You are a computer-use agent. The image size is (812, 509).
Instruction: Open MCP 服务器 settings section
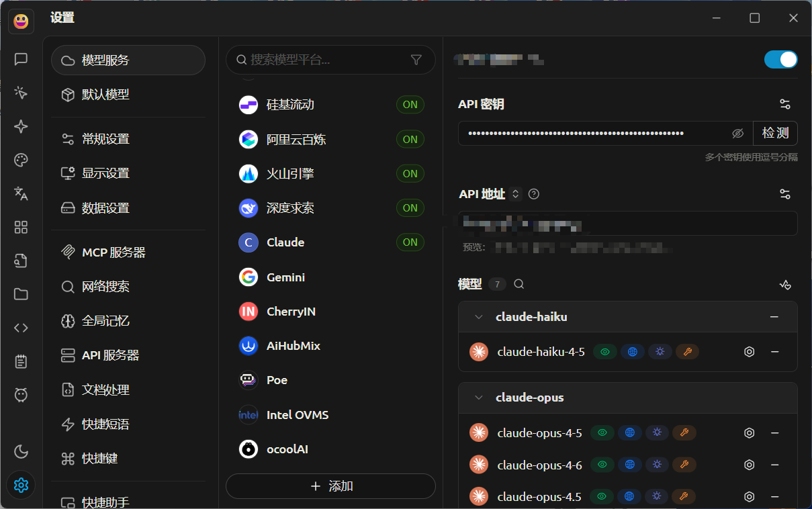coord(128,252)
